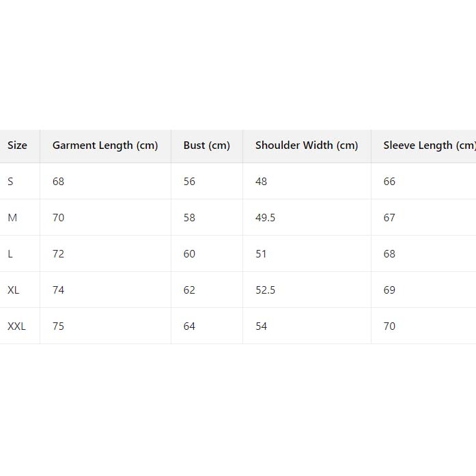The image size is (476, 476).
Task: Click the Bust (cm) column header
Action: [207, 145]
